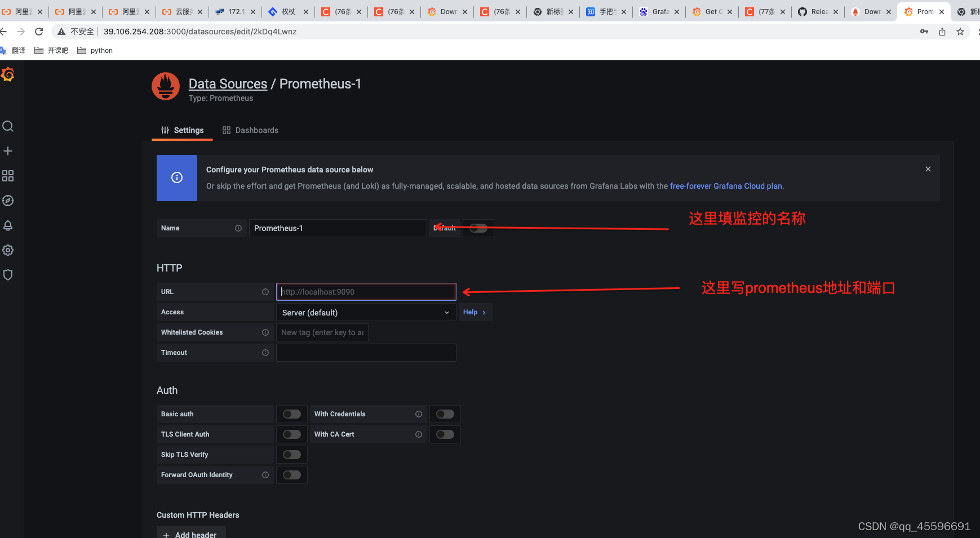Image resolution: width=980 pixels, height=538 pixels.
Task: Click the info icon next to Name
Action: pos(238,228)
